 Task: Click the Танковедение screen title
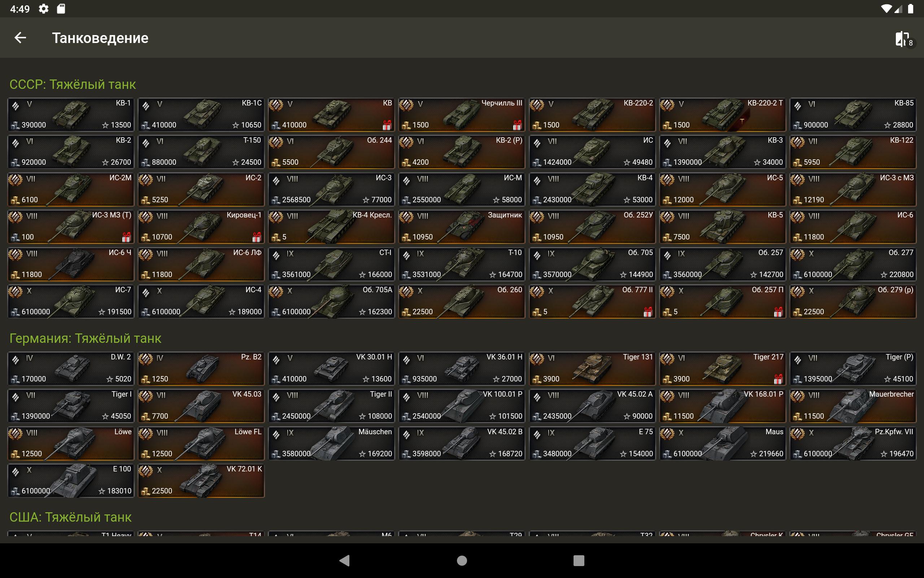click(x=100, y=38)
